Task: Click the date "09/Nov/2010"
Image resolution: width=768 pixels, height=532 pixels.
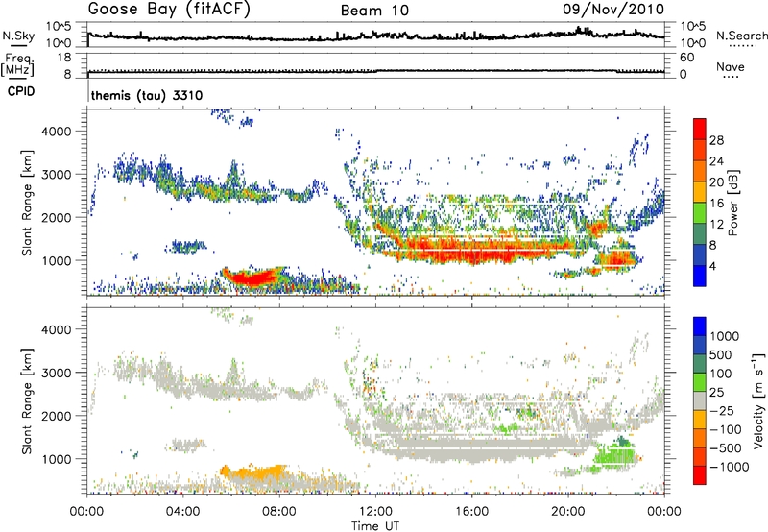Action: pos(613,9)
